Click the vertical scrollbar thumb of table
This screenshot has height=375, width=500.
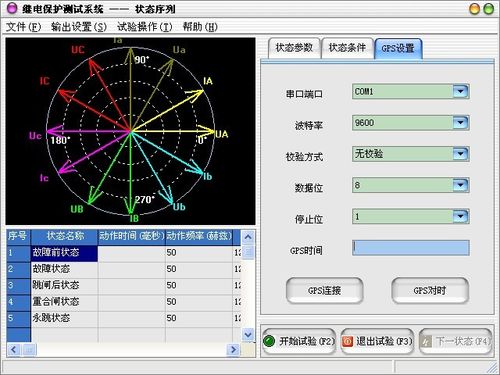(x=248, y=252)
